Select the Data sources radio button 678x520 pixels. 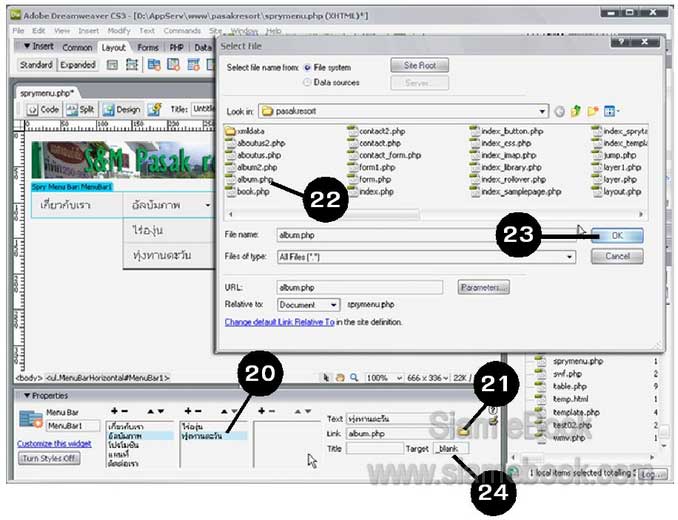click(x=307, y=82)
